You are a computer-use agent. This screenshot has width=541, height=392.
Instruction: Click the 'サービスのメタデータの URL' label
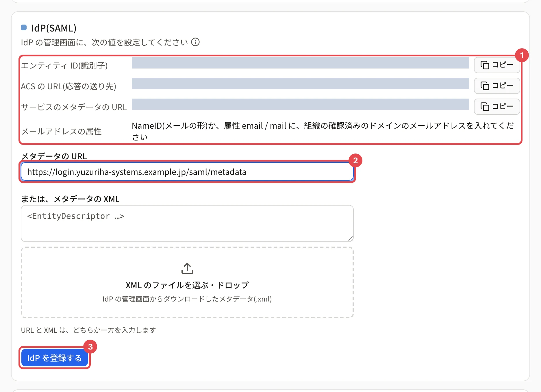tap(74, 107)
